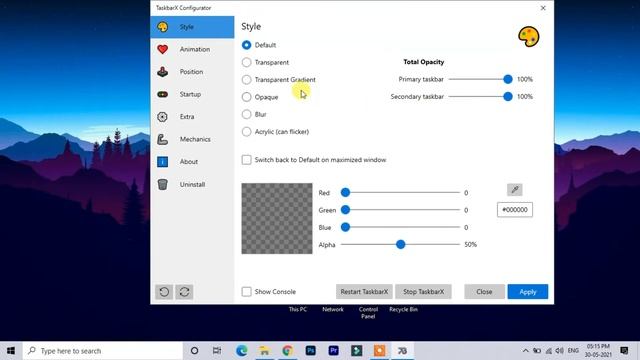Viewport: 640px width, 360px height.
Task: Open the About section
Action: tap(192, 162)
